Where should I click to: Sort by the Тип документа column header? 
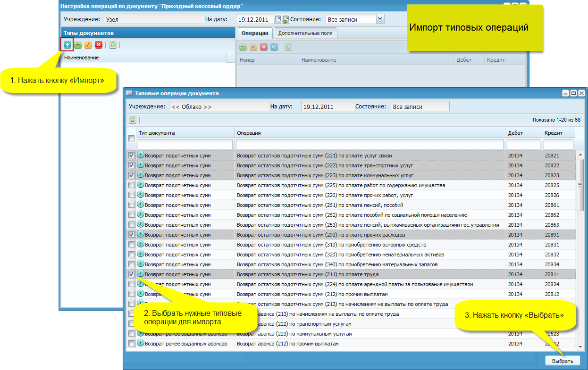coord(185,133)
